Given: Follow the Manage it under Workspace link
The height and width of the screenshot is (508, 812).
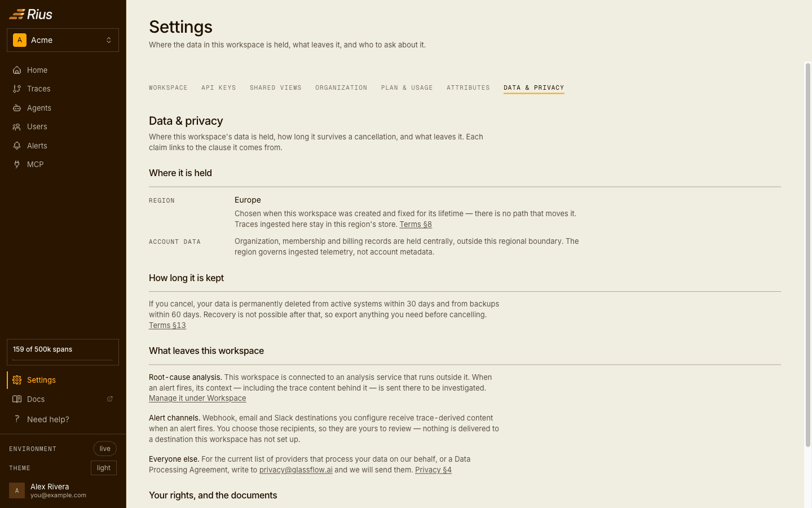Looking at the screenshot, I should [x=197, y=398].
